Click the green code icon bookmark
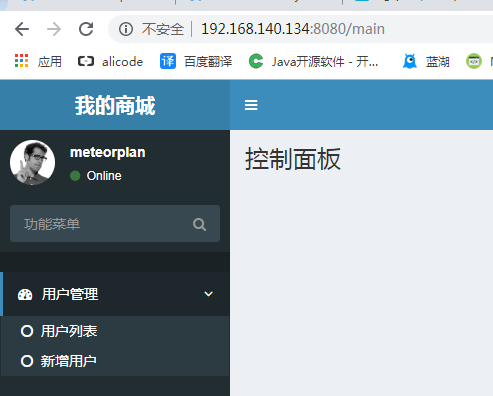This screenshot has height=396, width=493. tap(474, 61)
